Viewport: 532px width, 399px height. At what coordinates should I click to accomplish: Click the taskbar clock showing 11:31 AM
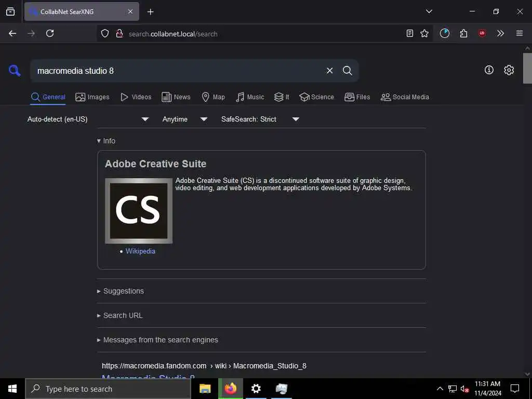click(x=487, y=389)
